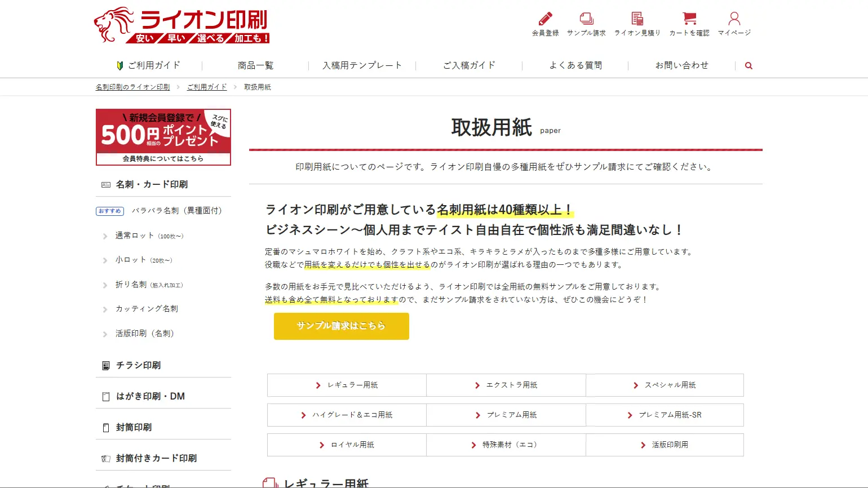This screenshot has height=488, width=868.
Task: Jump to エクストラ用紙 section
Action: [506, 385]
